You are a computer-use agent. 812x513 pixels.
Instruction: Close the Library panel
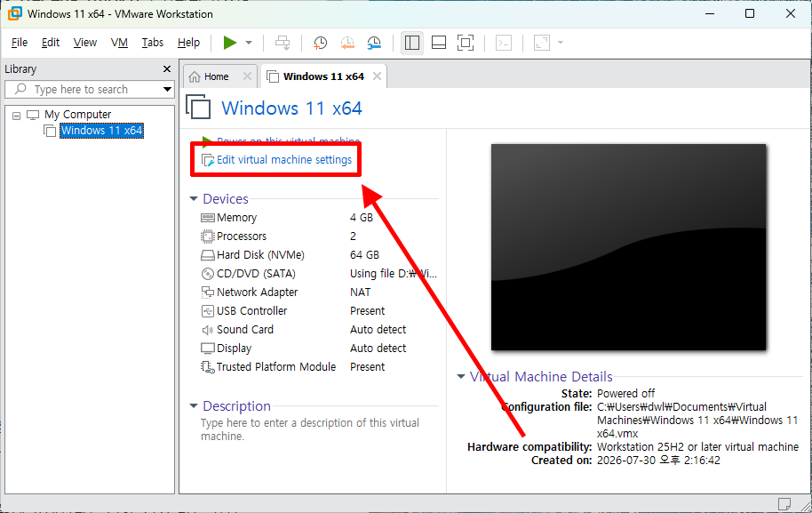167,69
